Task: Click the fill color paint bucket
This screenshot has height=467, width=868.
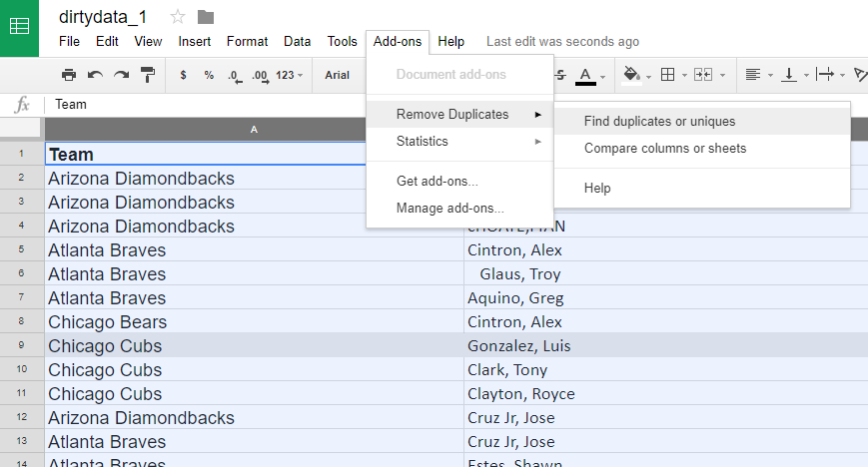Action: click(x=632, y=75)
